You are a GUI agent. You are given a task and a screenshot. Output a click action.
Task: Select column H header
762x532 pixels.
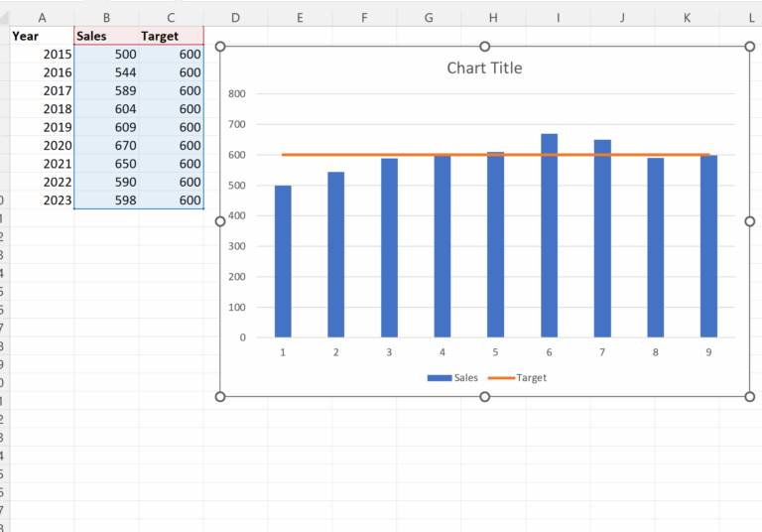493,18
